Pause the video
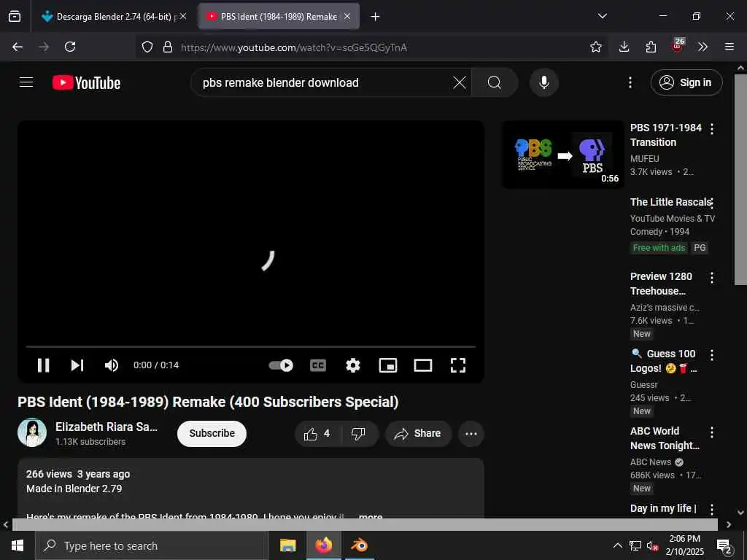 pos(43,365)
